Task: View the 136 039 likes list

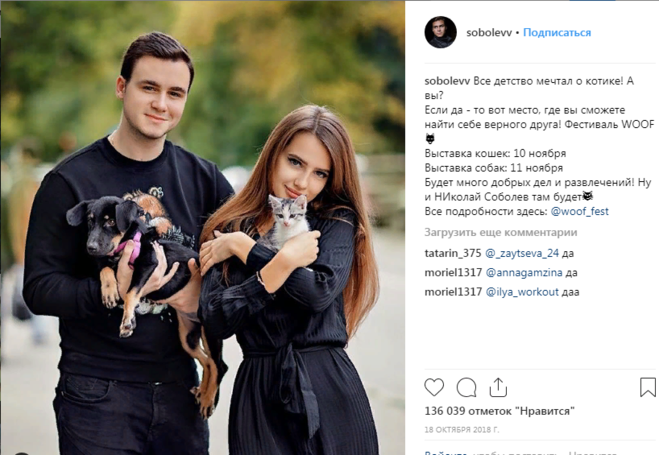Action: pos(499,411)
